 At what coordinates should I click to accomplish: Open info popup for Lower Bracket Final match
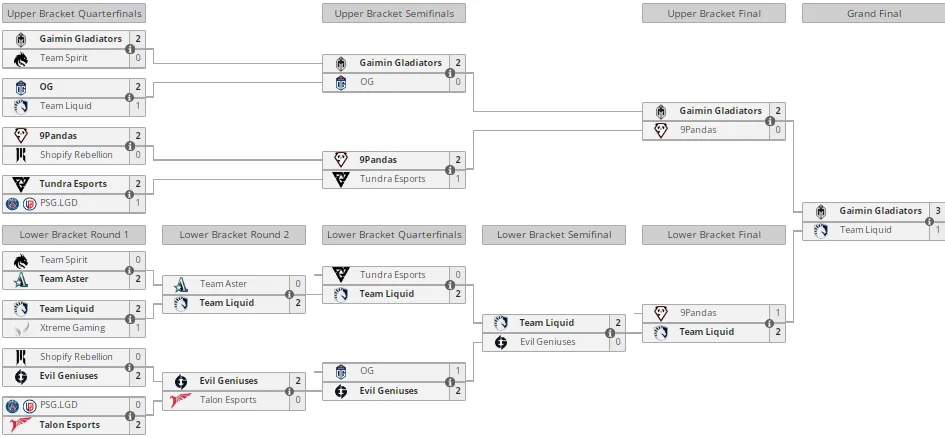[770, 324]
